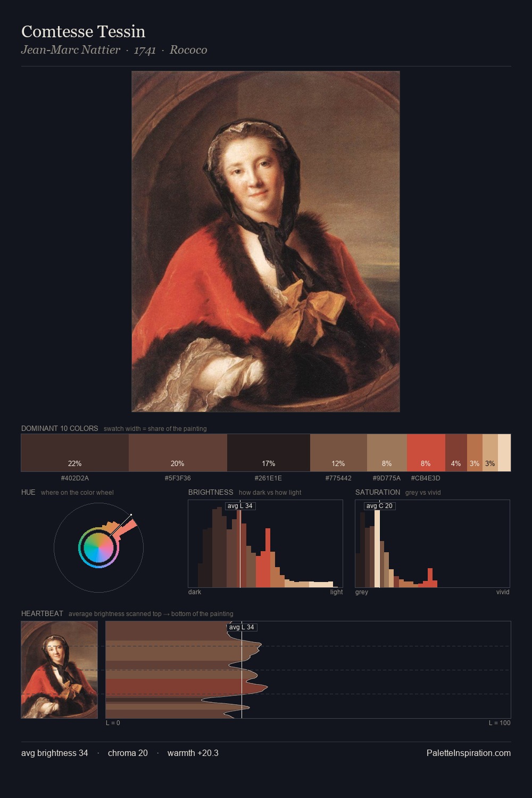
Task: Open the PaletteInspiration.com link
Action: click(x=469, y=753)
